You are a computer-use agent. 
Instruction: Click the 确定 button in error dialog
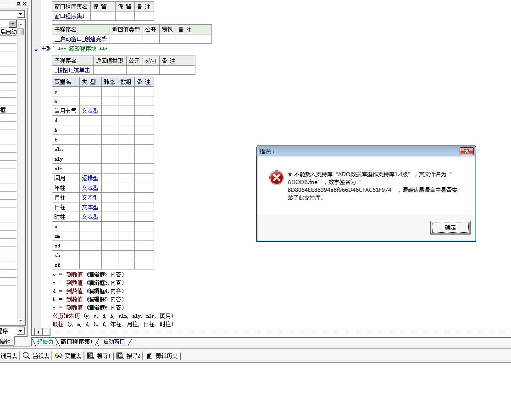pyautogui.click(x=450, y=228)
